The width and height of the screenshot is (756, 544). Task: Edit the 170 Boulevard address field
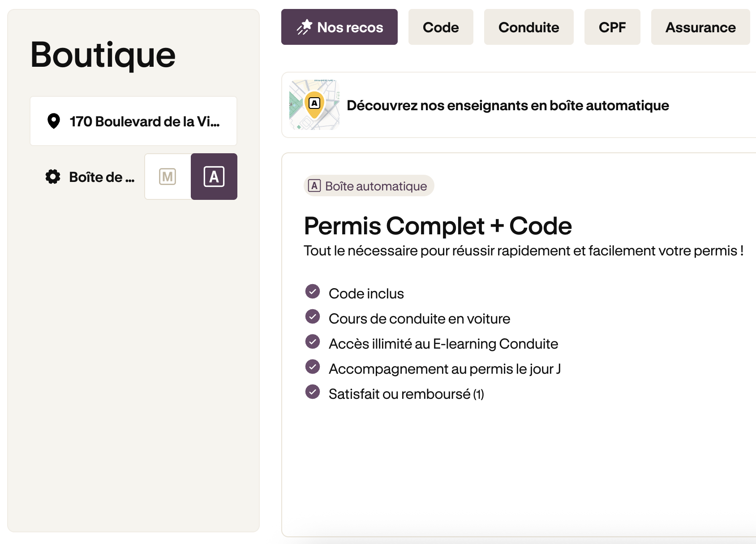[x=144, y=121]
